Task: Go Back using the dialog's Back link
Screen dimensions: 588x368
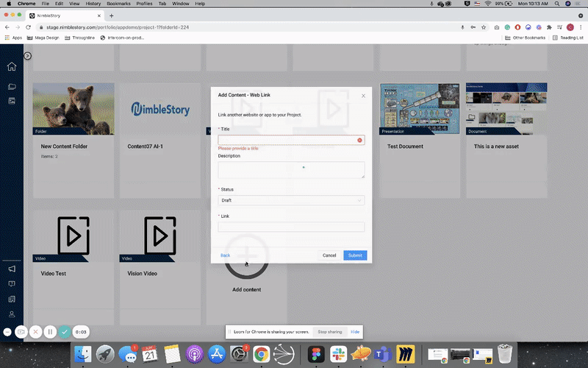Action: point(225,255)
